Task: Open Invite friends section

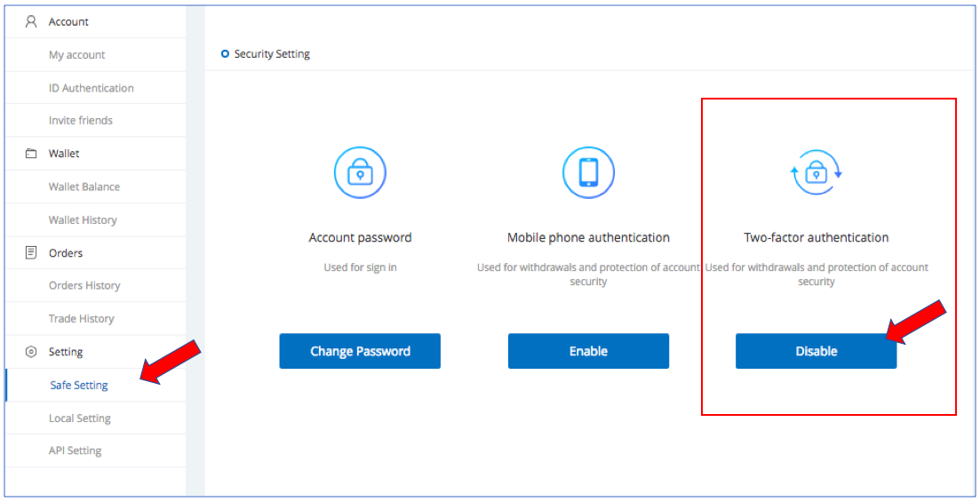Action: [x=80, y=121]
